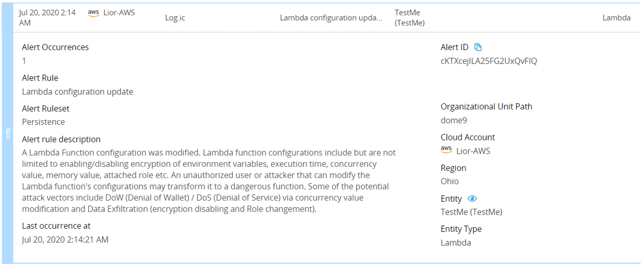This screenshot has height=267, width=644.
Task: Click the Log.ic source cell
Action: [x=175, y=18]
